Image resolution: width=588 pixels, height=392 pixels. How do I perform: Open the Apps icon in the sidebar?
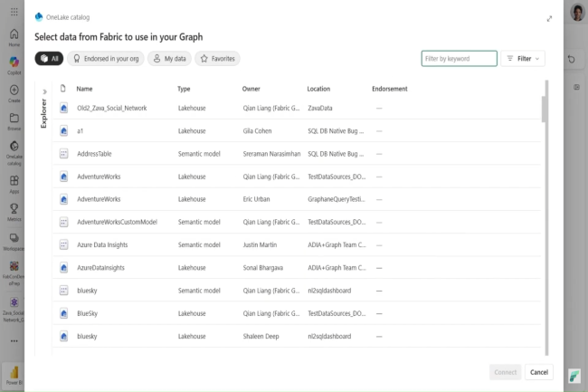(14, 183)
